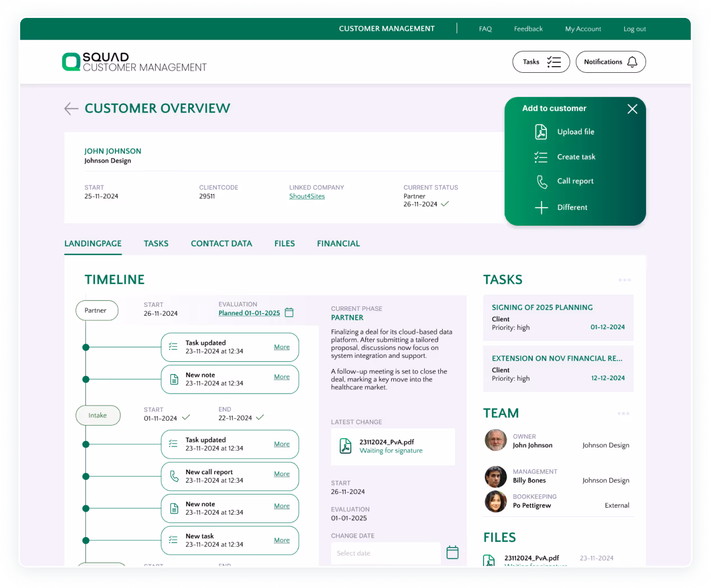The image size is (711, 588).
Task: Click timeline dot beside New task entry
Action: (86, 540)
